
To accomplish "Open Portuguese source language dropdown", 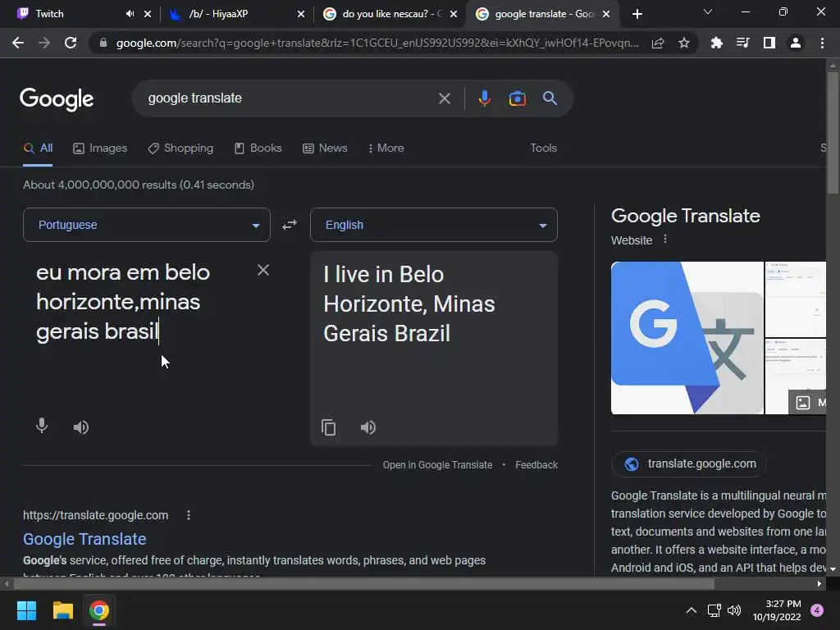I will 146,225.
